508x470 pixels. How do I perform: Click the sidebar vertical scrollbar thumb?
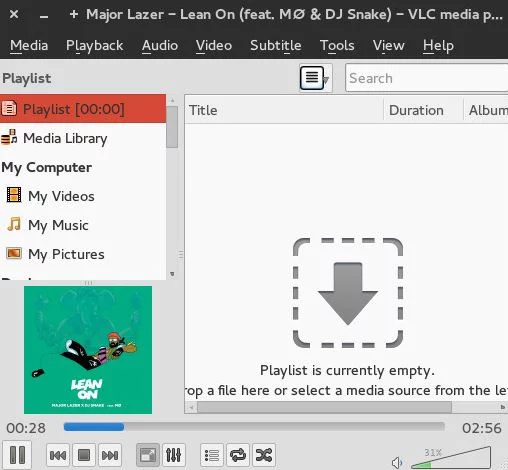172,127
